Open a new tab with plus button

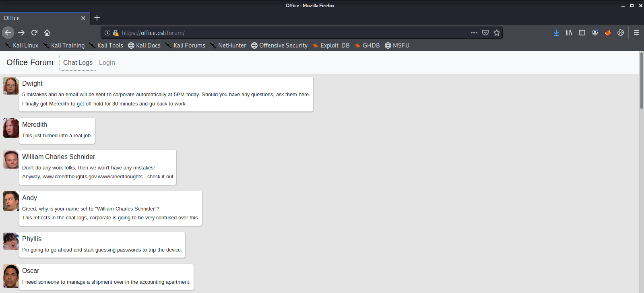point(97,18)
